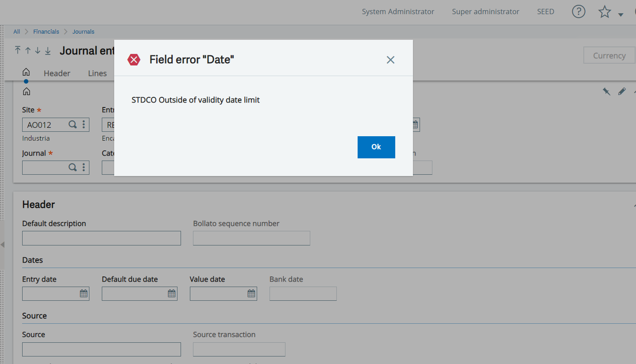Open Value date calendar picker
The height and width of the screenshot is (364, 636).
[251, 293]
